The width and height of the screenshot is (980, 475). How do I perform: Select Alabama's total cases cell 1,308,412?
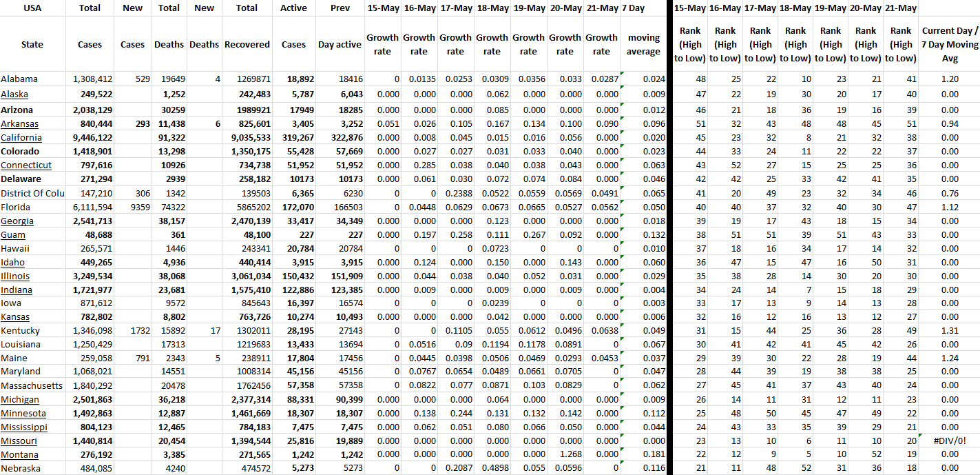[92, 79]
